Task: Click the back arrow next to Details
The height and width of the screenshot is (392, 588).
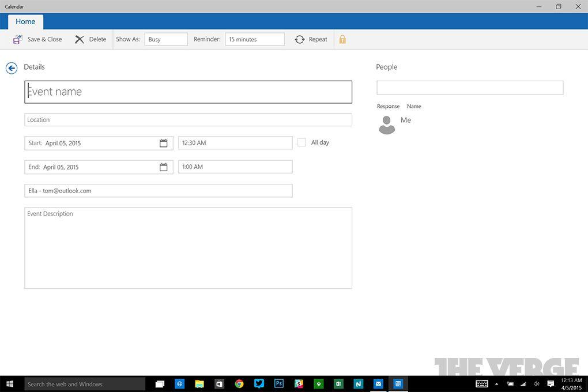Action: (x=12, y=68)
